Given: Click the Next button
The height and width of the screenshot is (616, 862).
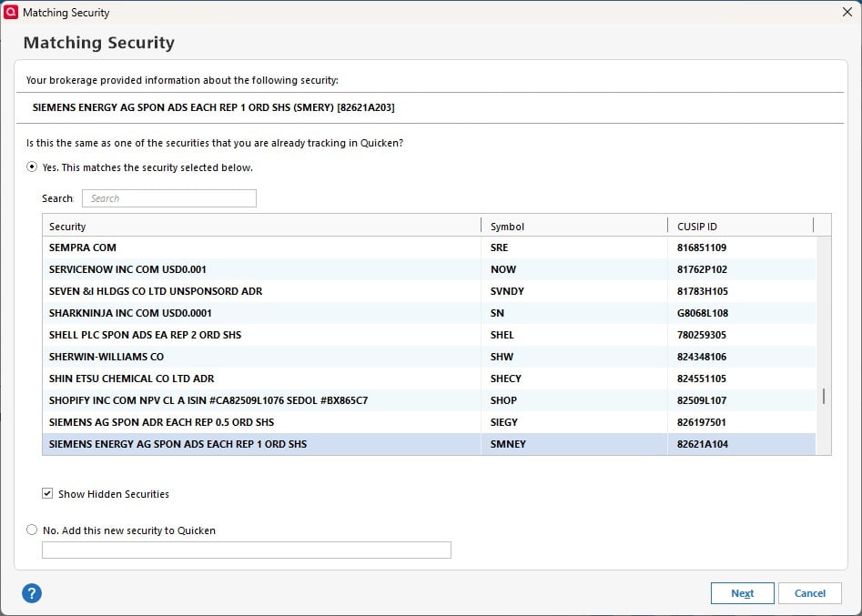Looking at the screenshot, I should pyautogui.click(x=742, y=593).
